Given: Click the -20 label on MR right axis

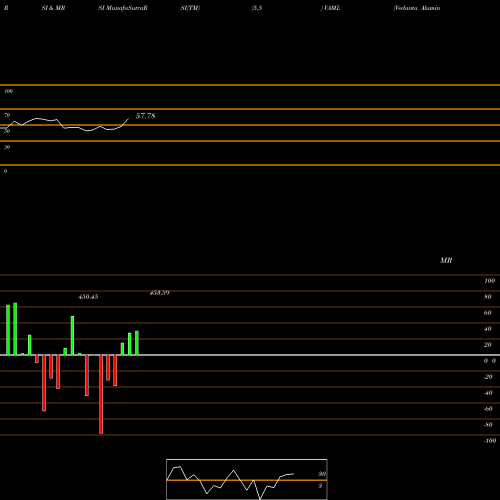Looking at the screenshot, I should coord(488,377).
